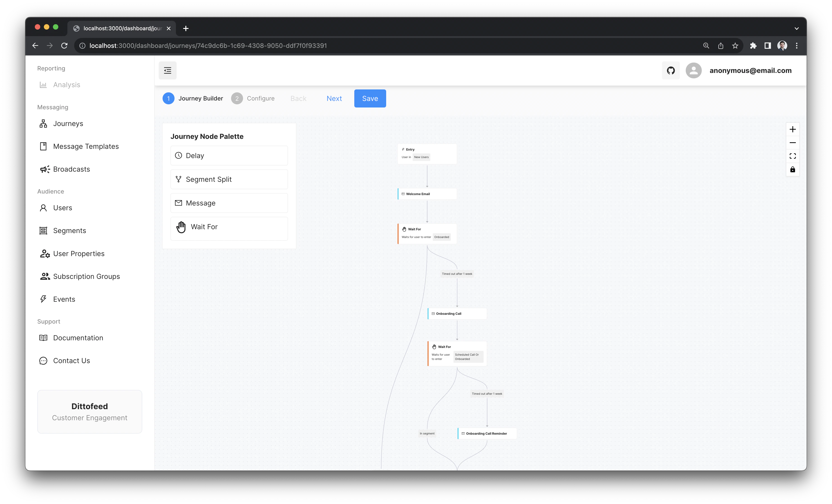Save the journey
832x504 pixels.
[x=370, y=98]
